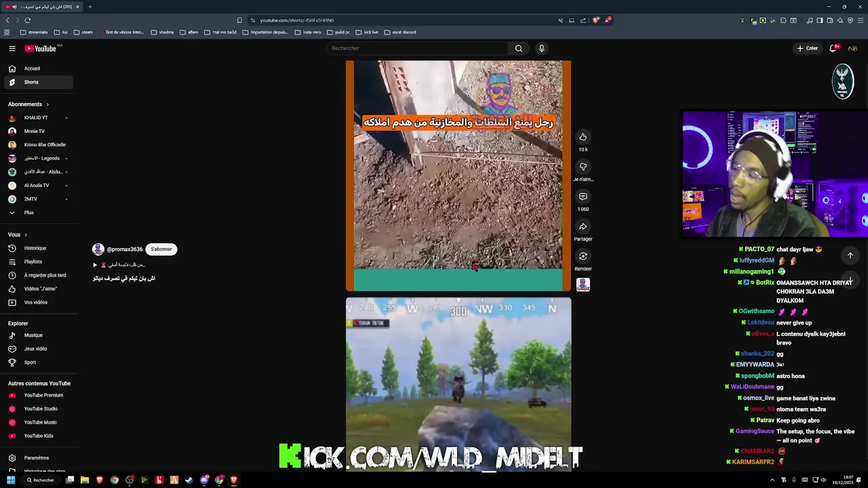Viewport: 868px width, 488px height.
Task: Open the comments showing 1 060
Action: 583,197
